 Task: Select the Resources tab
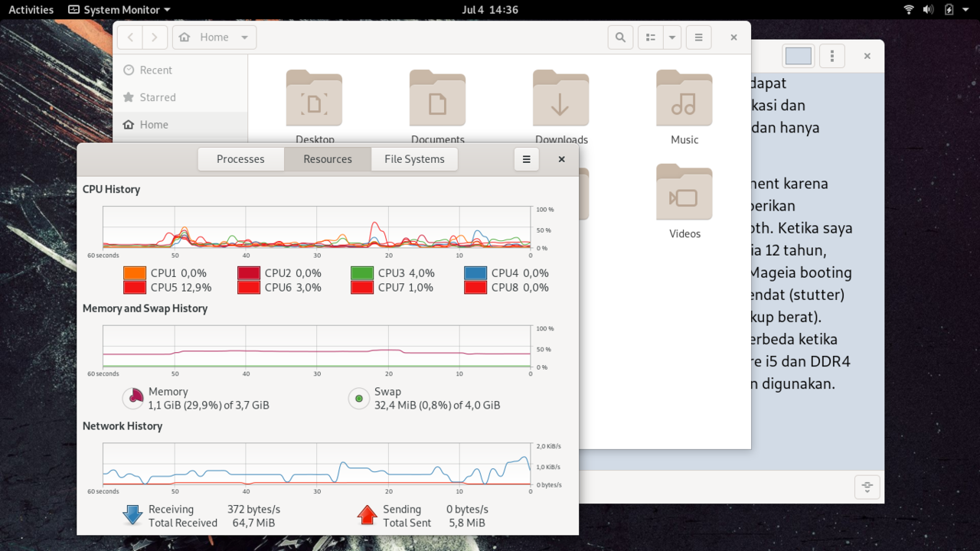328,159
